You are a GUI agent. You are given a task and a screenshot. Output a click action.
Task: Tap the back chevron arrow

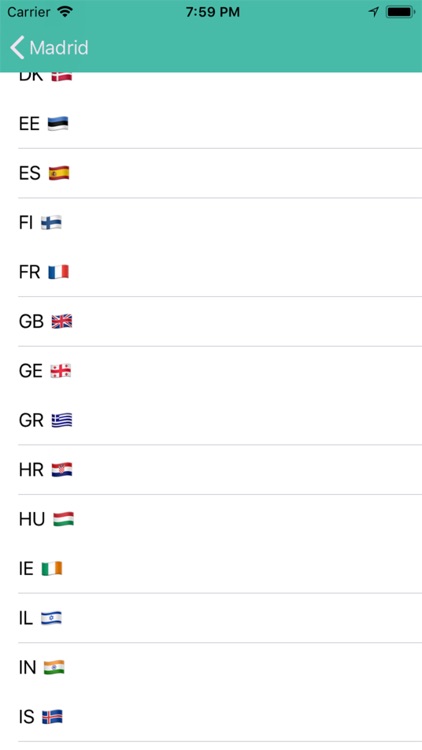coord(17,47)
